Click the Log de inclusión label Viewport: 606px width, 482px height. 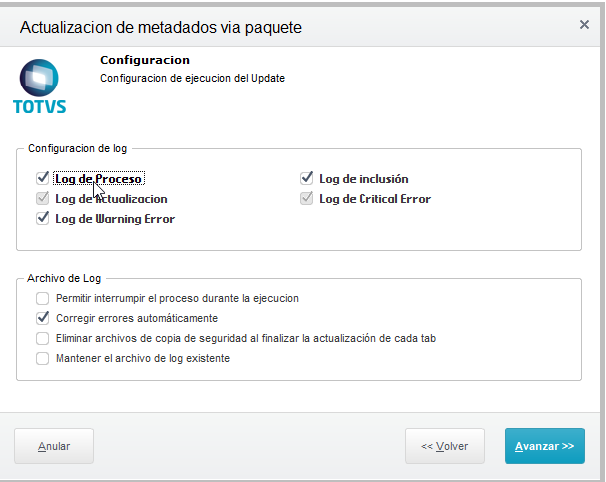364,179
